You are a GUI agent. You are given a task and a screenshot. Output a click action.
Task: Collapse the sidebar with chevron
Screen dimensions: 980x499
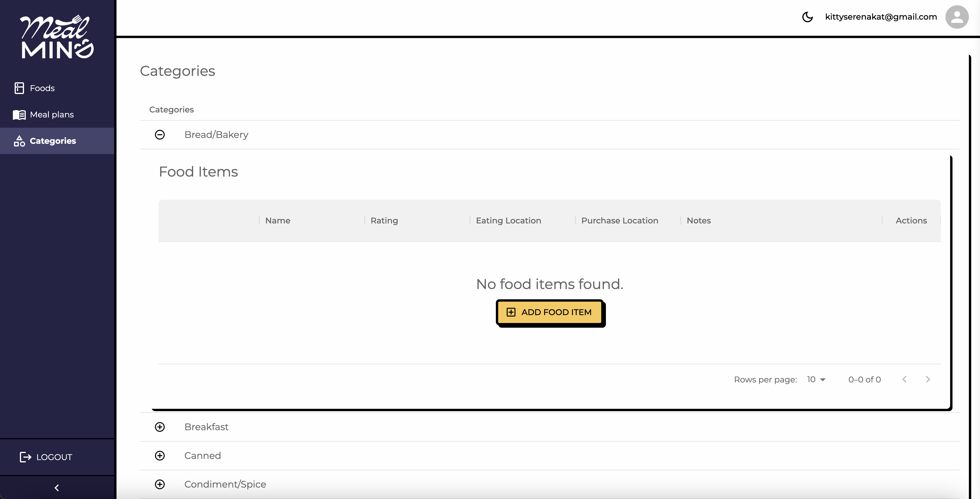[57, 488]
